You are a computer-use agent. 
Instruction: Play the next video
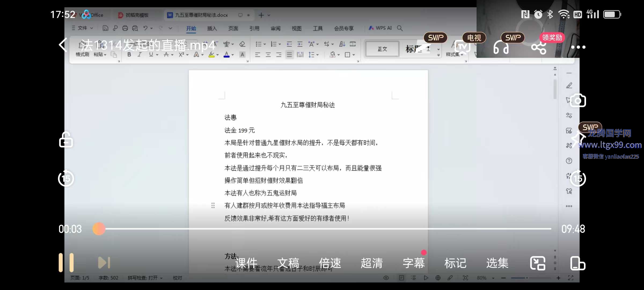click(x=104, y=263)
